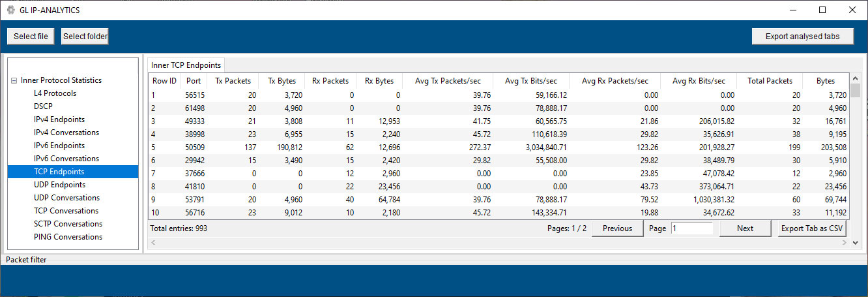868x297 pixels.
Task: Collapse the Inner Protocol Statistics tree node
Action: [14, 80]
